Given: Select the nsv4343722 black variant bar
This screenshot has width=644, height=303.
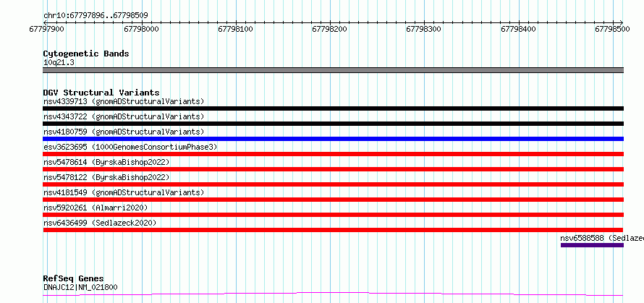Looking at the screenshot, I should point(333,124).
